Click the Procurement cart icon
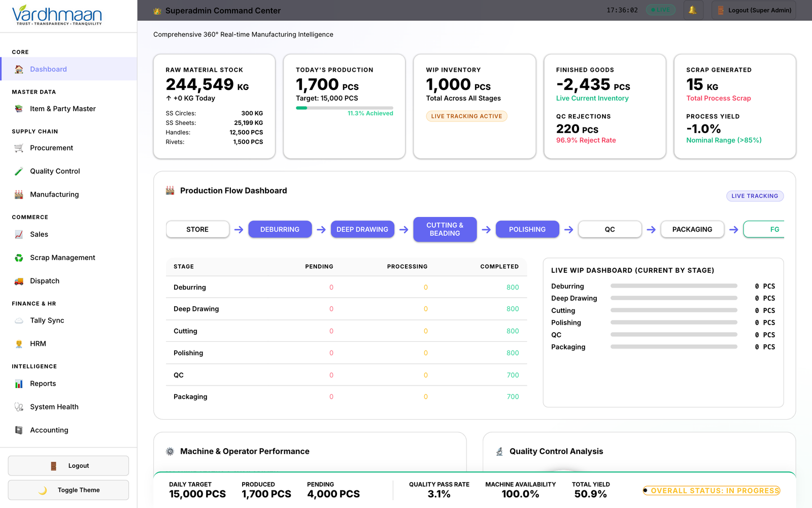This screenshot has width=812, height=508. [19, 148]
